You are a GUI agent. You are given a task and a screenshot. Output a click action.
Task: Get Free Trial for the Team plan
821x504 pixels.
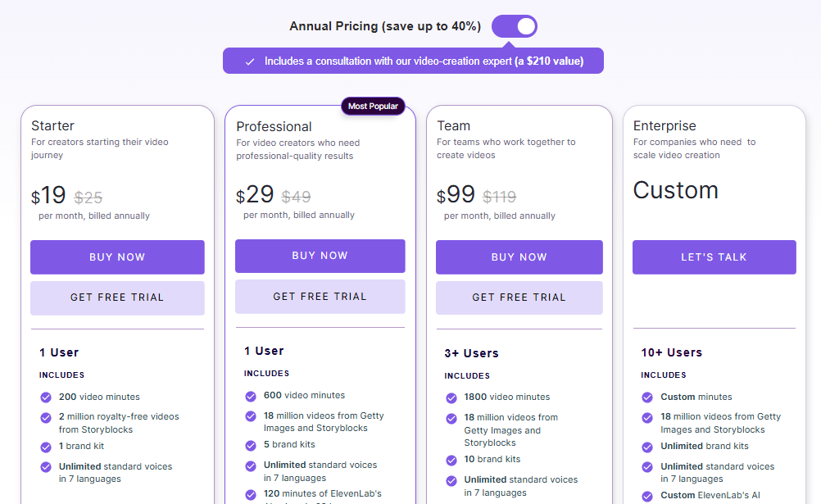[x=519, y=297]
